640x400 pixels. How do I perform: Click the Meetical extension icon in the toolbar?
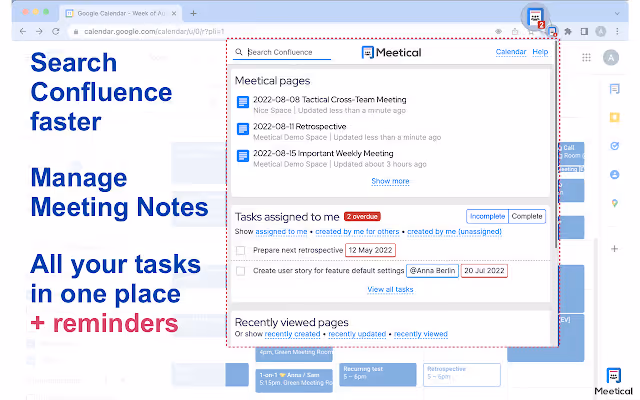pyautogui.click(x=552, y=31)
